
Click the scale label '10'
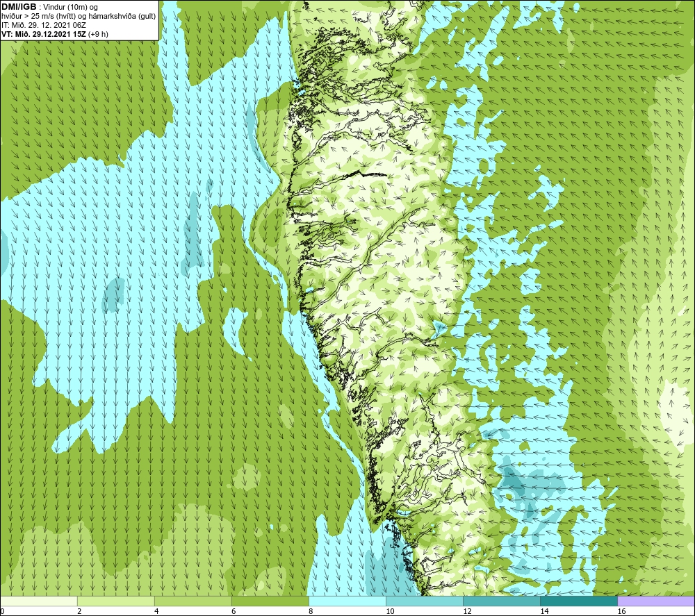tap(390, 612)
